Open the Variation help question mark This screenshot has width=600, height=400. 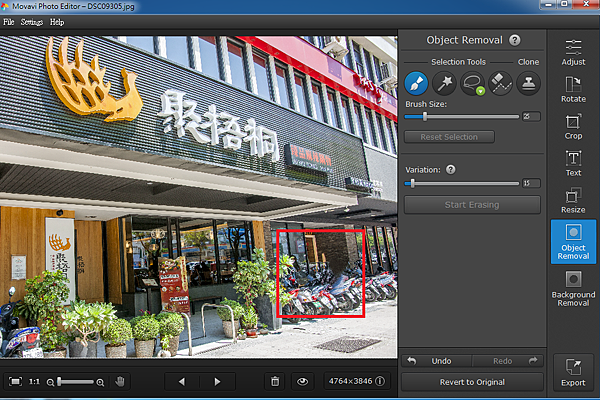(x=450, y=170)
